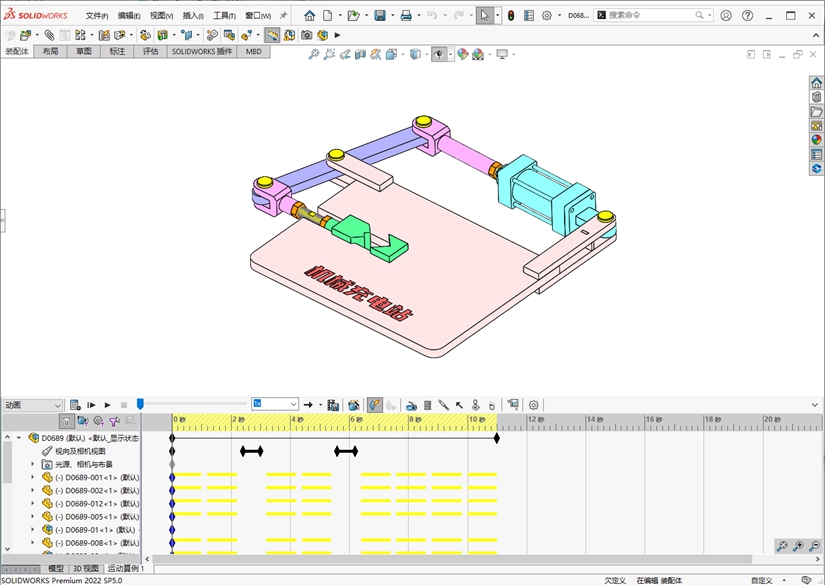
Task: Click Zoom to Area icon
Action: click(329, 54)
